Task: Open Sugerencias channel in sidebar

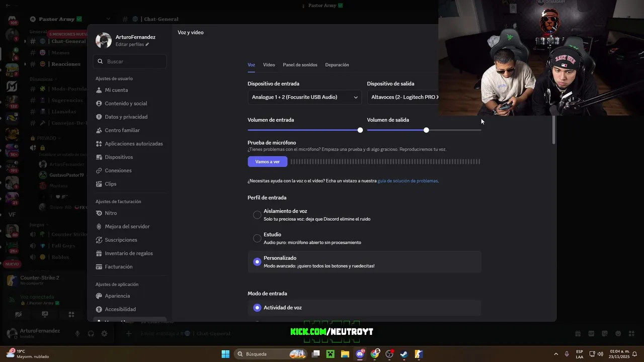Action: point(58,100)
